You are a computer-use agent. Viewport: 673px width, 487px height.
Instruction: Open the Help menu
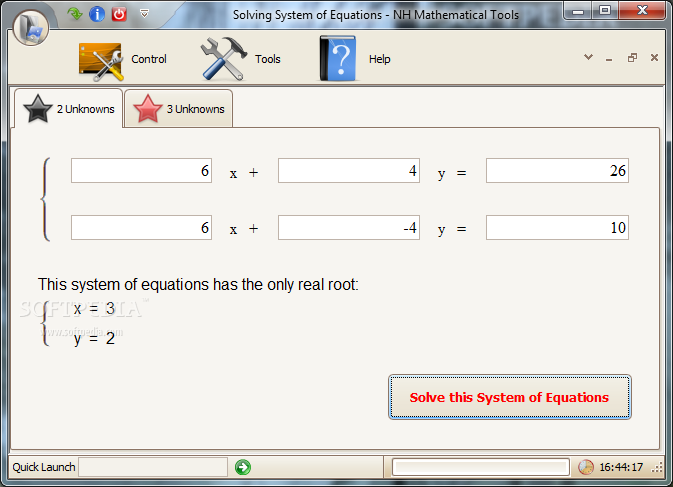[379, 59]
